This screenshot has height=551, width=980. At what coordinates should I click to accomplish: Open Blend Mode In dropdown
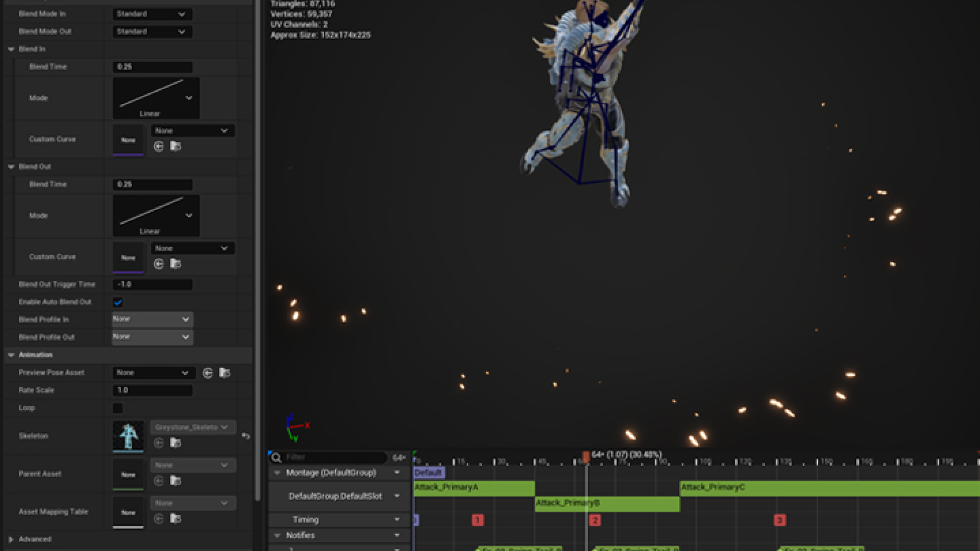tap(152, 14)
